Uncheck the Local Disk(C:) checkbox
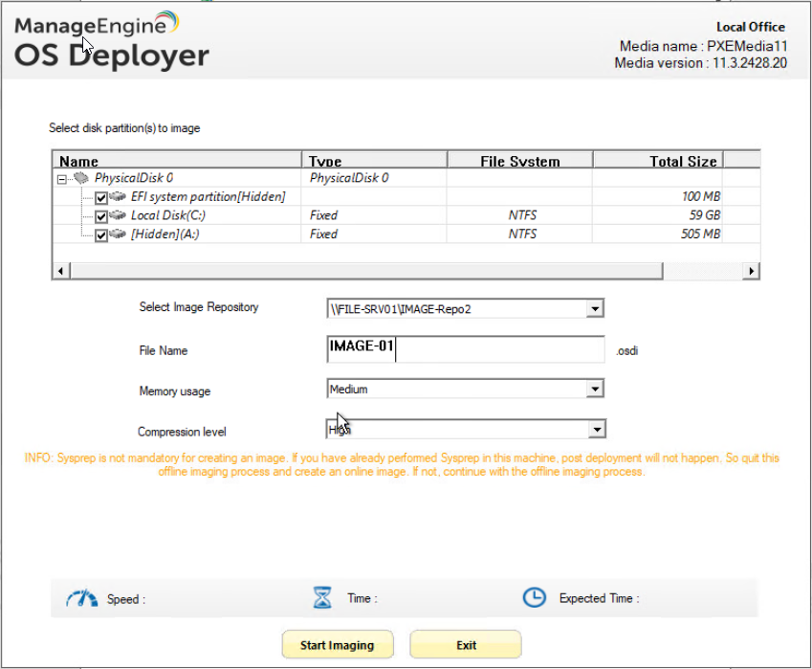The image size is (812, 669). 101,215
